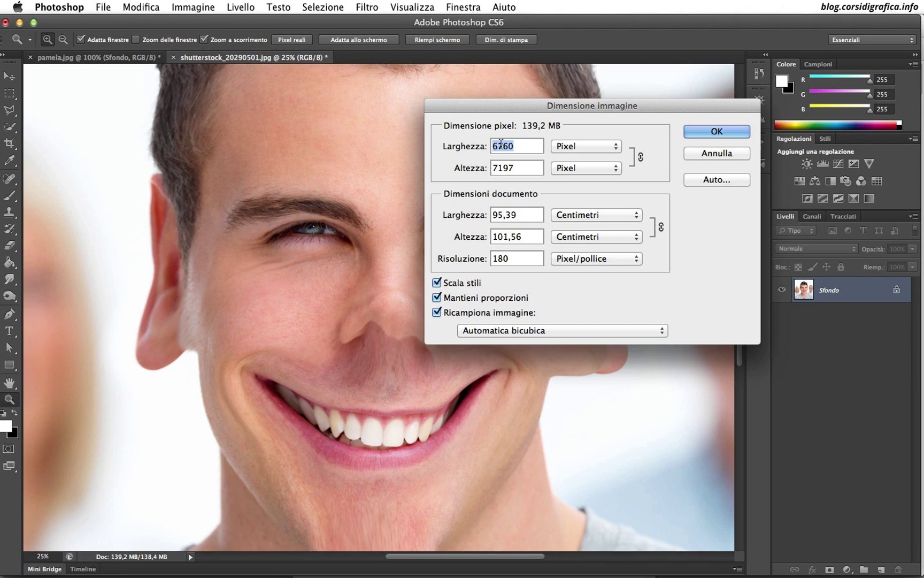
Task: Click the Annulla button
Action: tap(717, 154)
